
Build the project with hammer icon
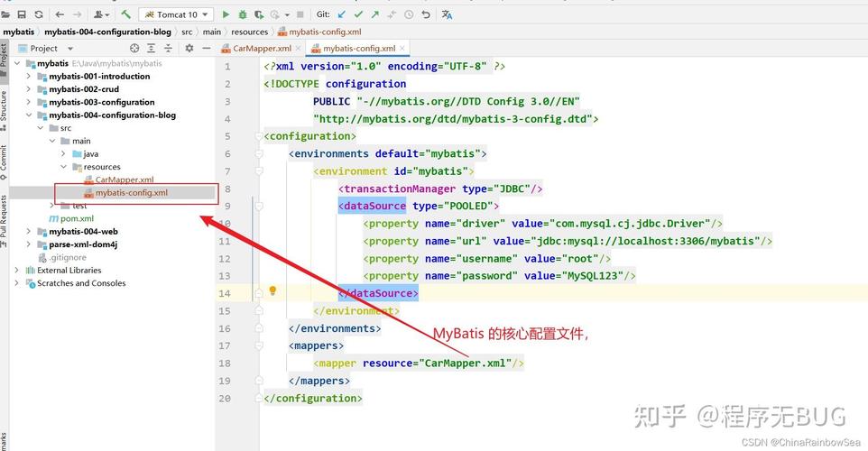(x=126, y=14)
